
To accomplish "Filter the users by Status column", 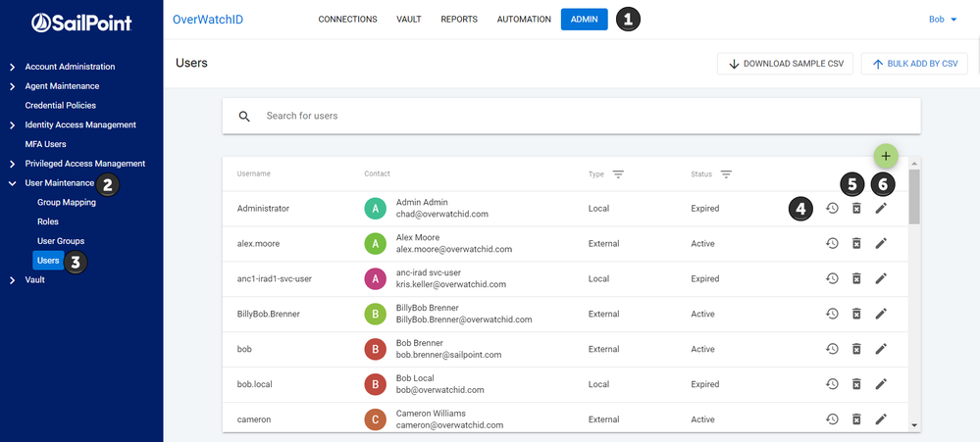I will pyautogui.click(x=727, y=174).
